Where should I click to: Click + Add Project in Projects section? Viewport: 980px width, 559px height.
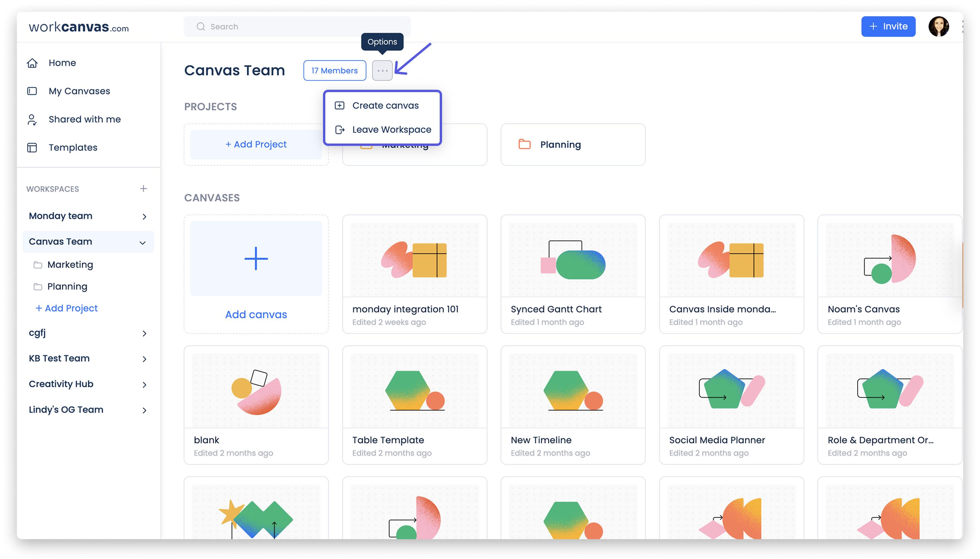256,144
